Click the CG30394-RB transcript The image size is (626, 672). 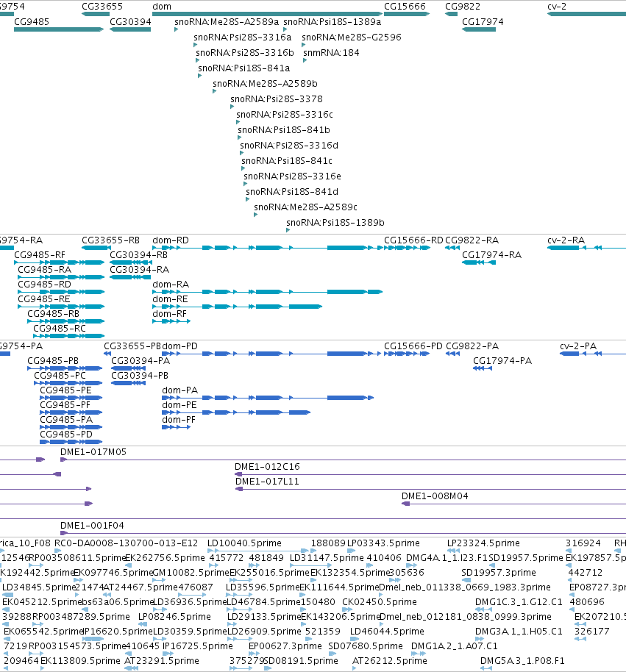coord(131,262)
